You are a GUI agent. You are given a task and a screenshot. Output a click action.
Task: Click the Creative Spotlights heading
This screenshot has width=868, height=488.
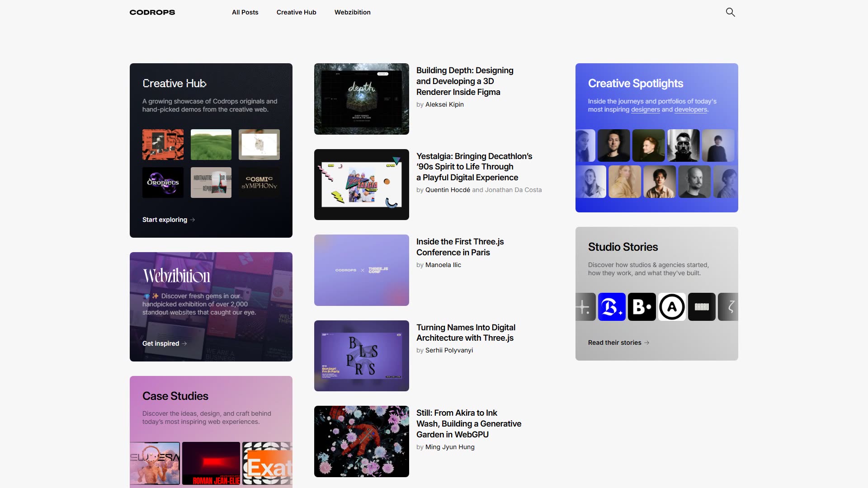tap(635, 83)
